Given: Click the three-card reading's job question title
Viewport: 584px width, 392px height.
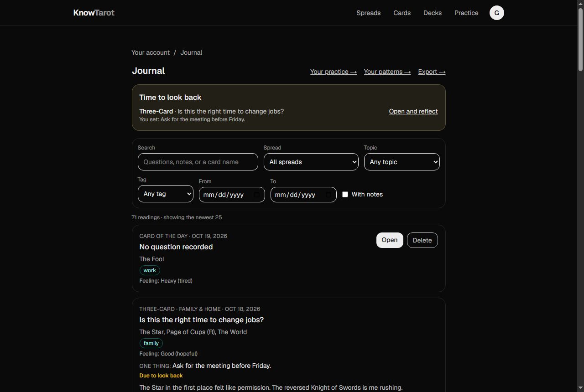Looking at the screenshot, I should tap(202, 320).
